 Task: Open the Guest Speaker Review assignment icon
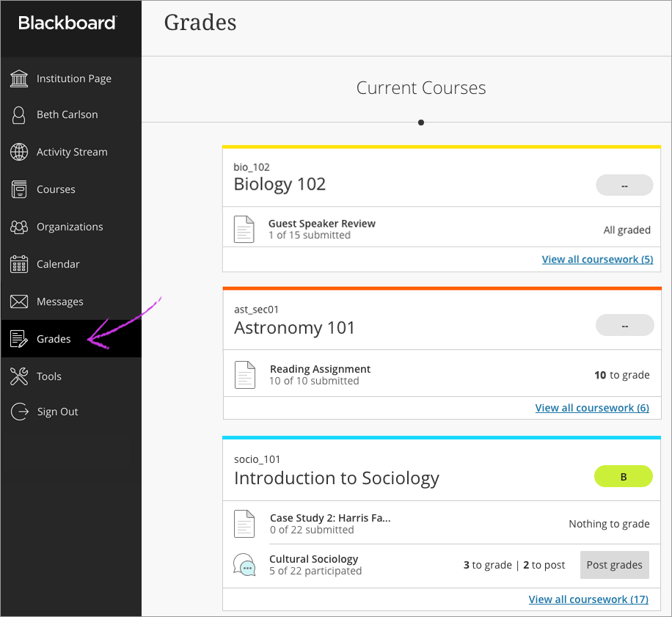(x=244, y=229)
